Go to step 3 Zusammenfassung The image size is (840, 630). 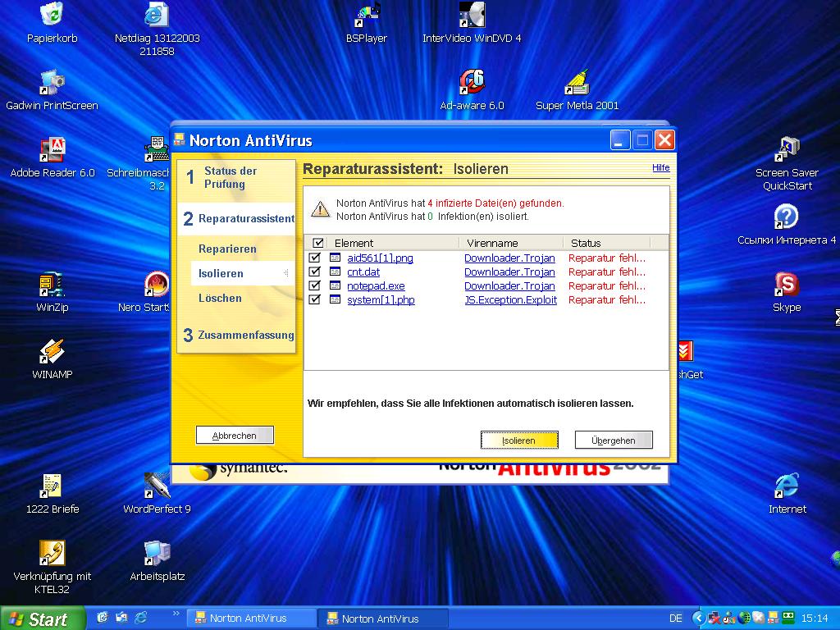pyautogui.click(x=239, y=336)
